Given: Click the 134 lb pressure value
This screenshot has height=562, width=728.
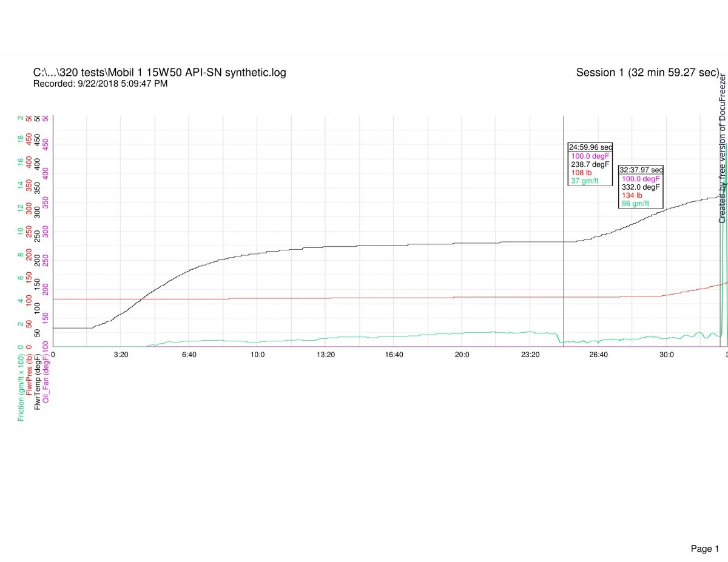Looking at the screenshot, I should tap(632, 195).
